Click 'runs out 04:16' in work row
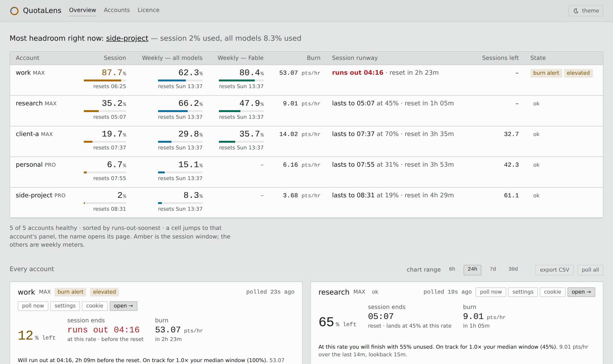This screenshot has width=613, height=364. (358, 73)
